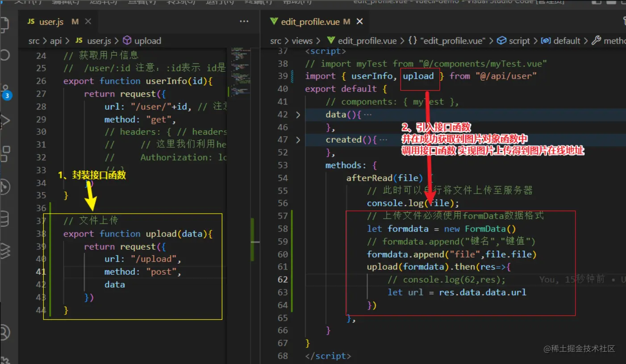
Task: Click 'methods: {' on line 53
Action: [351, 165]
